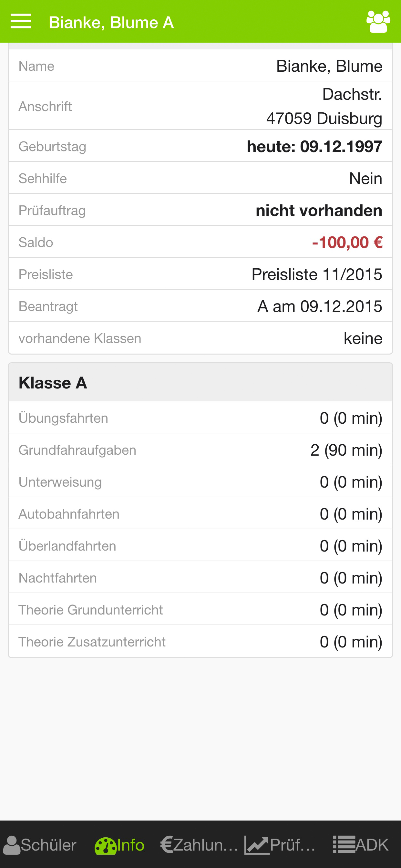Tap the Prüf chart icon
The width and height of the screenshot is (401, 868).
tap(256, 845)
